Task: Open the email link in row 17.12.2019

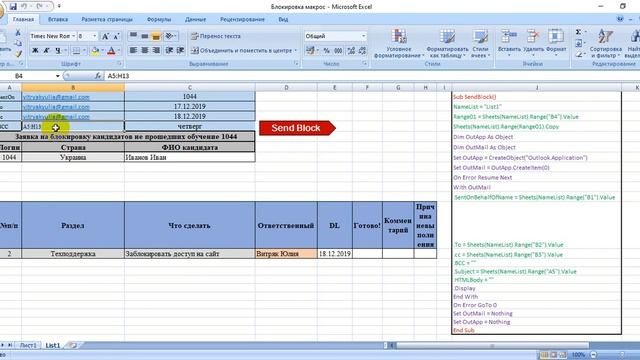Action: coord(56,107)
